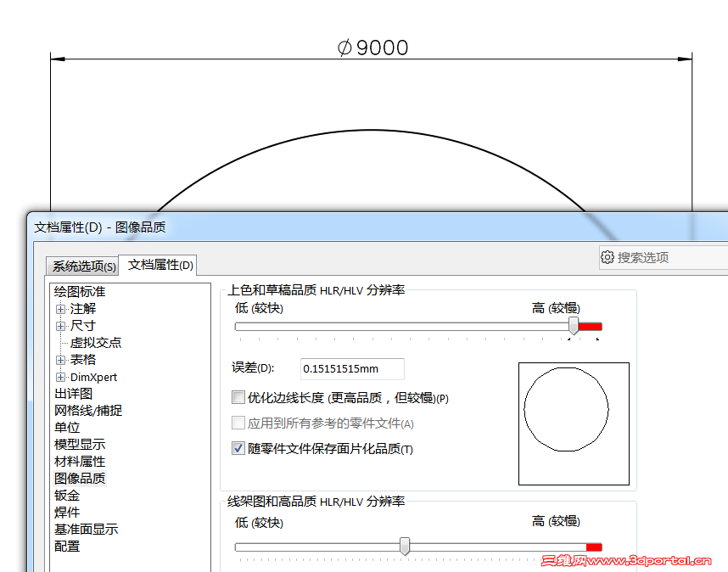Expand the DimXpert tree node
Screen dimensions: 728x572
pyautogui.click(x=60, y=377)
